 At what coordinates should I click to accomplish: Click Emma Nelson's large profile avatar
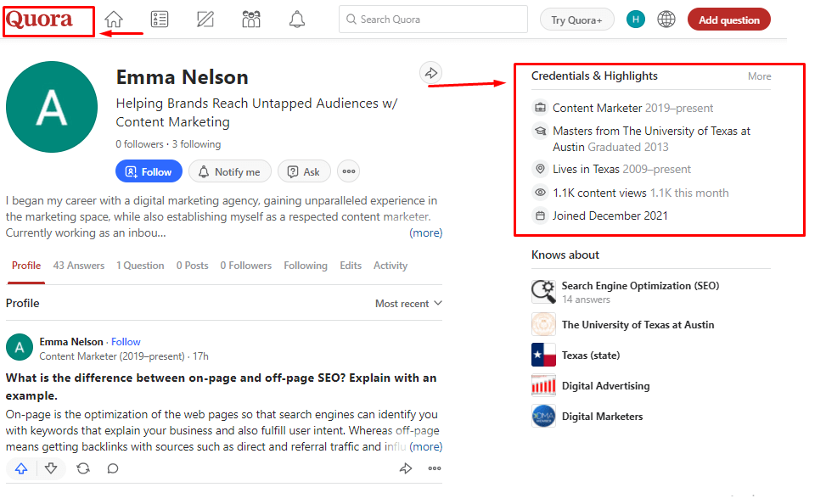[x=52, y=107]
